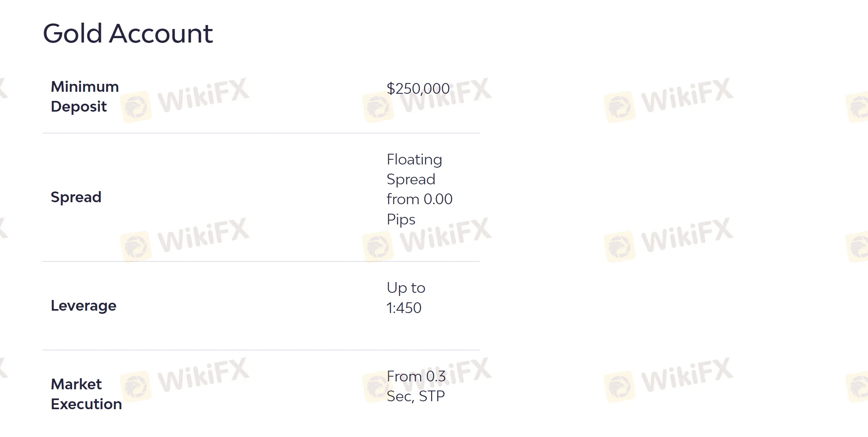The image size is (868, 437).
Task: Click bottom-row WikiFX logo icon in blank right area
Action: coord(620,387)
